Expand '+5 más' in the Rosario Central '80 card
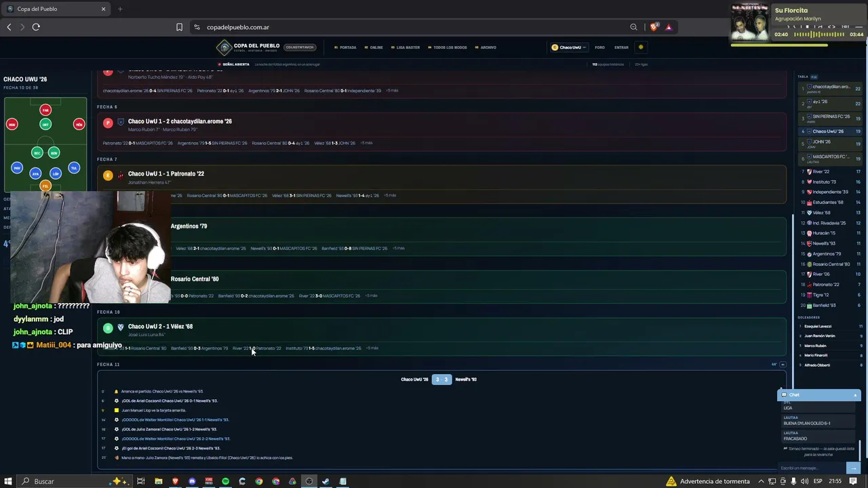Viewport: 868px width, 488px height. (x=372, y=296)
